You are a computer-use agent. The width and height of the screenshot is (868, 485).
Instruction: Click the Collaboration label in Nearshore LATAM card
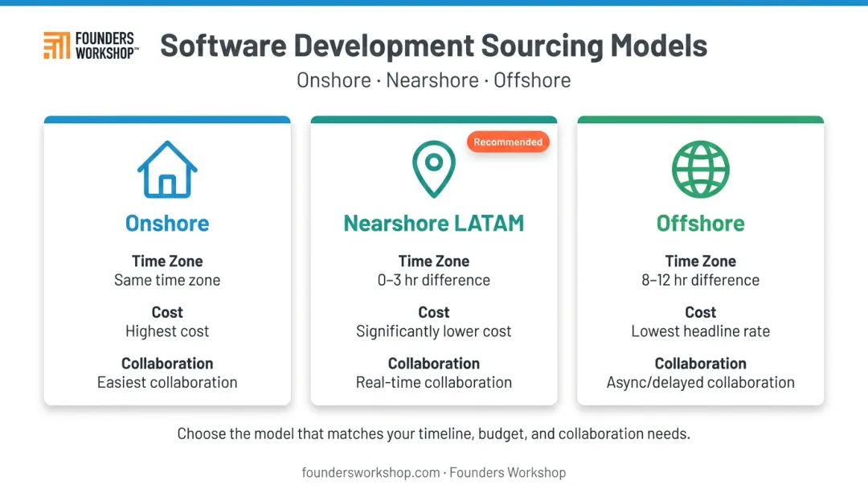coord(434,364)
